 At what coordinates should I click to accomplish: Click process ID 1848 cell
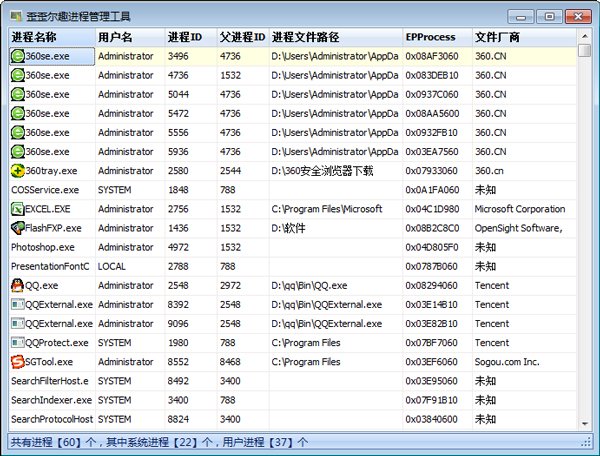click(178, 190)
